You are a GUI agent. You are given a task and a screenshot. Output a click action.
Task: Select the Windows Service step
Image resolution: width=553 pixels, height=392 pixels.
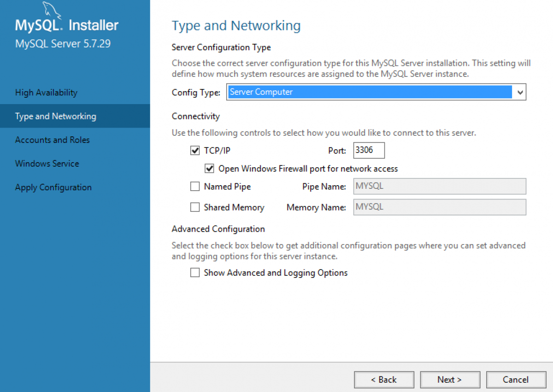pos(47,164)
